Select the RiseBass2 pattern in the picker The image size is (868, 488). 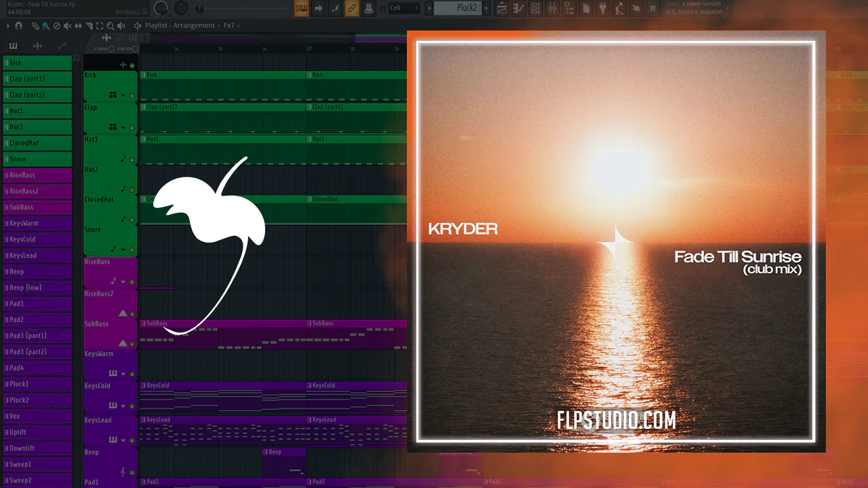[x=37, y=191]
